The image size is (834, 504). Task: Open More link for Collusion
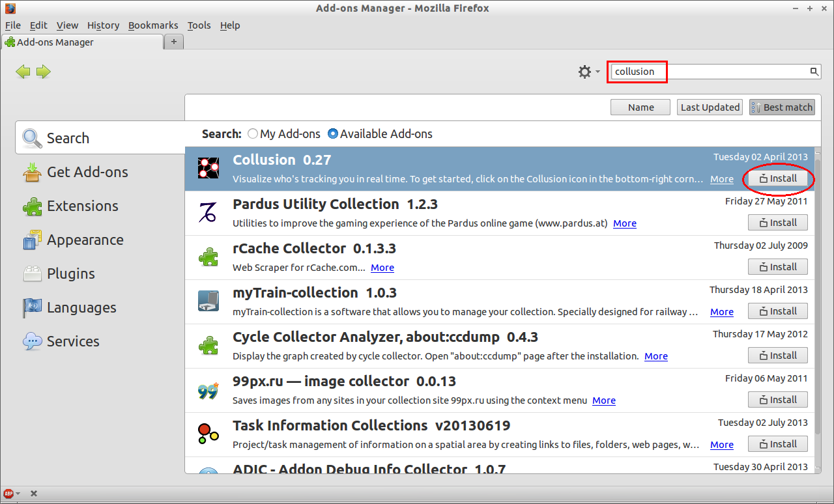pos(722,179)
